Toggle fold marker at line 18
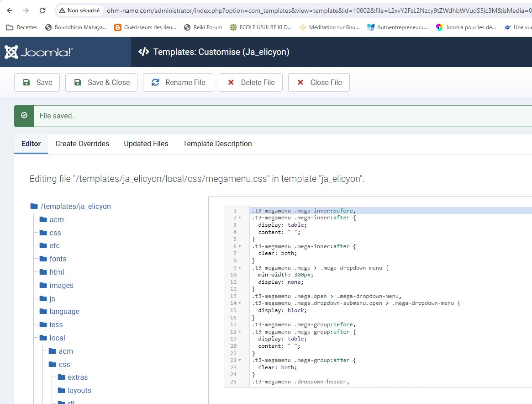Screen dimensions: 532x404 240,332
